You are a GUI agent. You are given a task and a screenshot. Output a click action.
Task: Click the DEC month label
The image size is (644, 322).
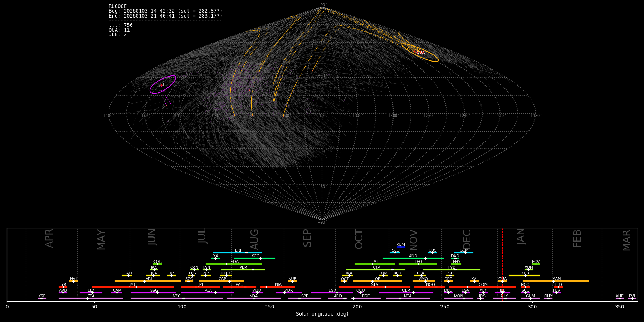click(x=467, y=239)
